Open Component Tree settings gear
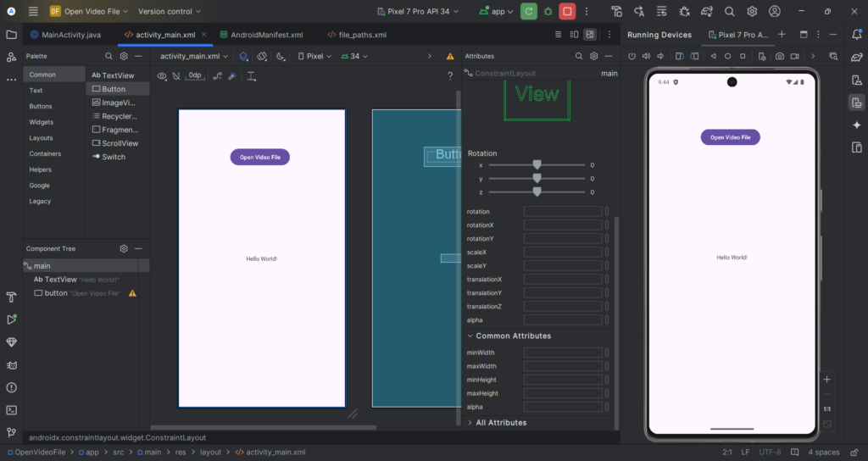This screenshot has width=868, height=461. click(124, 248)
